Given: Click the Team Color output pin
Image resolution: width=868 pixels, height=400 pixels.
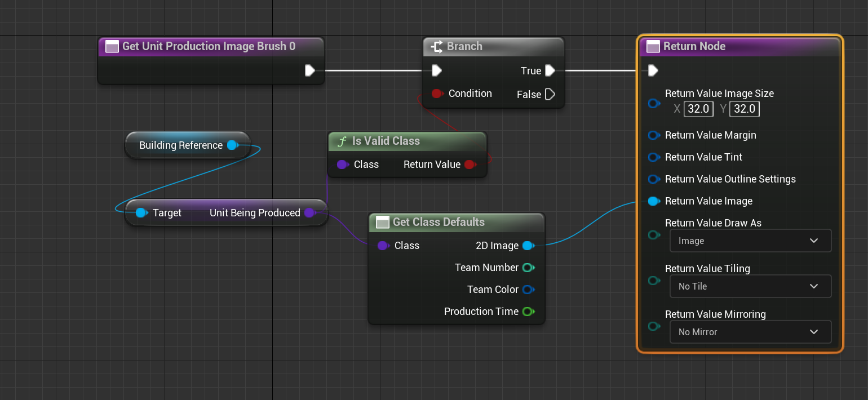Looking at the screenshot, I should (x=528, y=290).
